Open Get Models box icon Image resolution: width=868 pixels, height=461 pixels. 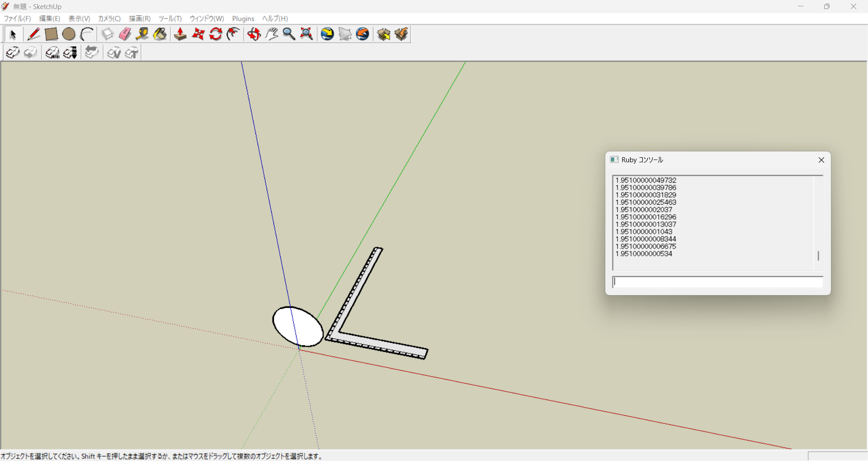point(383,34)
